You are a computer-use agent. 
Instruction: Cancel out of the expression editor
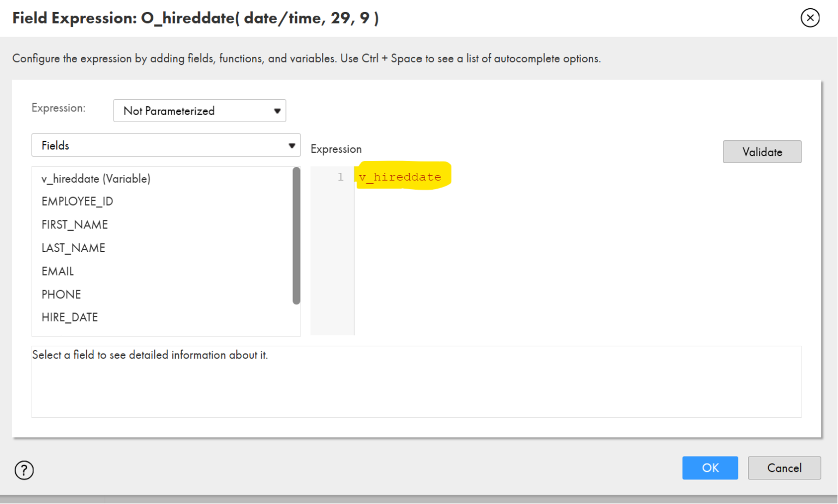coord(784,467)
